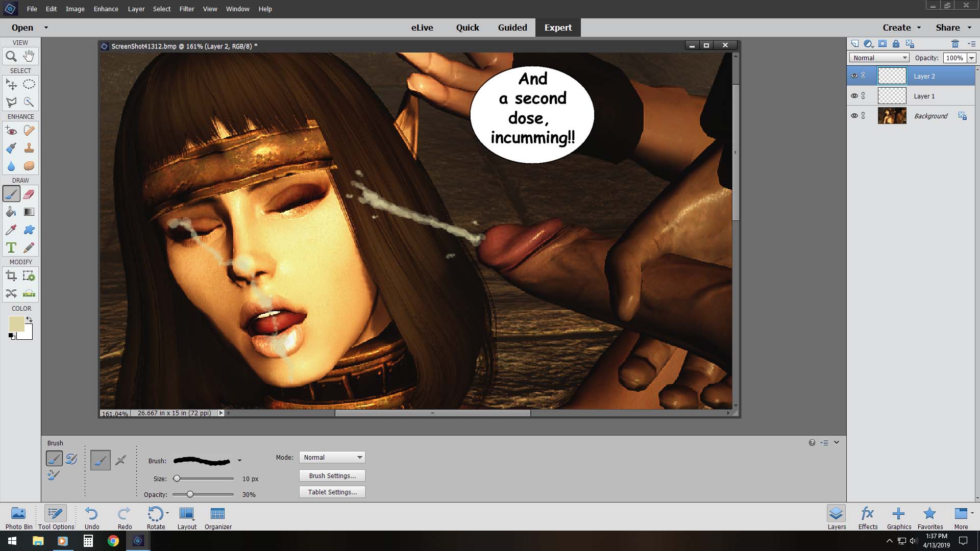Click the Brush Settings button
Screen dimensions: 980x551
pyautogui.click(x=332, y=475)
